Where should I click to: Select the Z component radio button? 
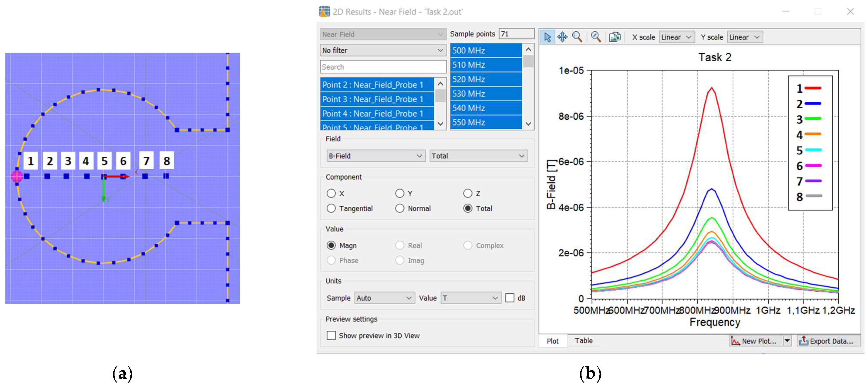pyautogui.click(x=468, y=194)
